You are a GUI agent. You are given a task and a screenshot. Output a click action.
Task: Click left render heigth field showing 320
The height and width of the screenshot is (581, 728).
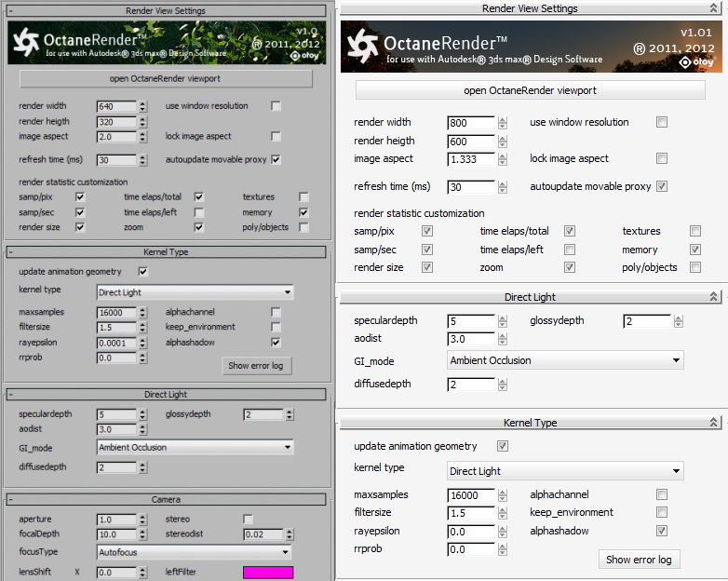click(117, 122)
